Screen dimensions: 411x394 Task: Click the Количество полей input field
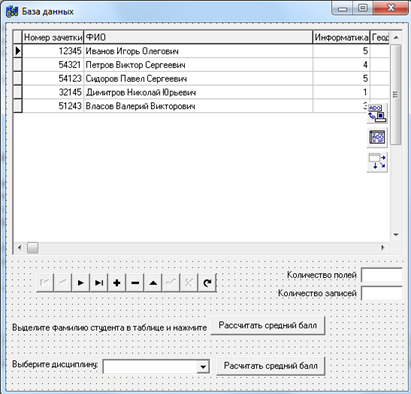(382, 275)
